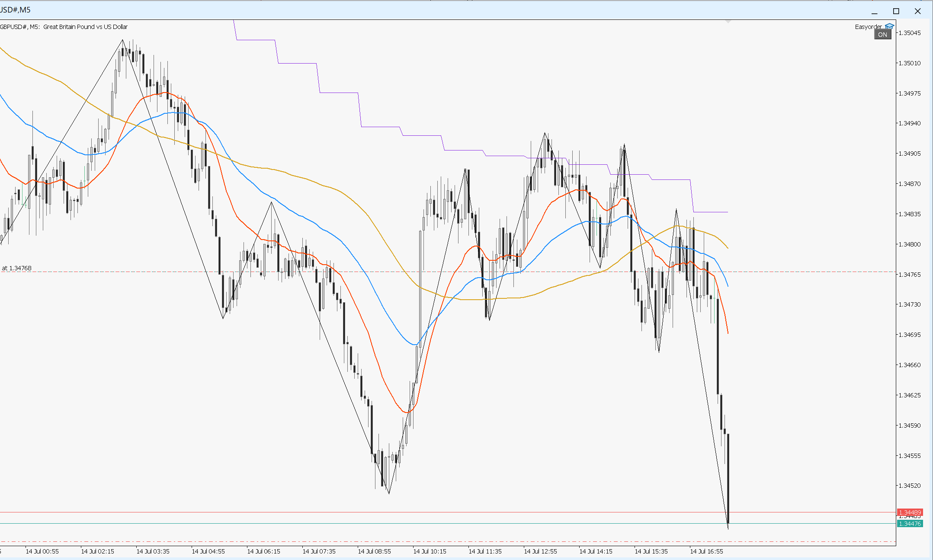Click the 14 Jul 16:55 time axis label
This screenshot has width=933, height=560.
coord(706,551)
